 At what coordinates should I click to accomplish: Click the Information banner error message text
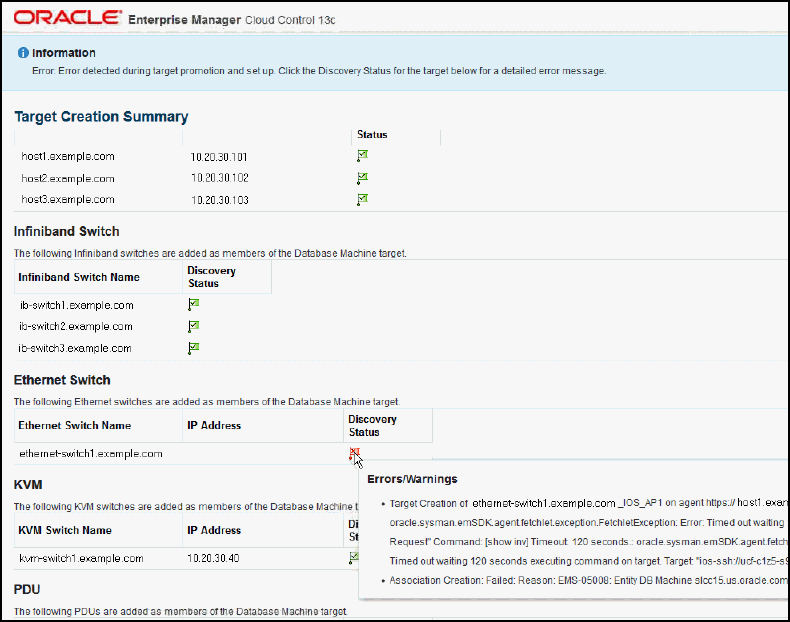(319, 71)
